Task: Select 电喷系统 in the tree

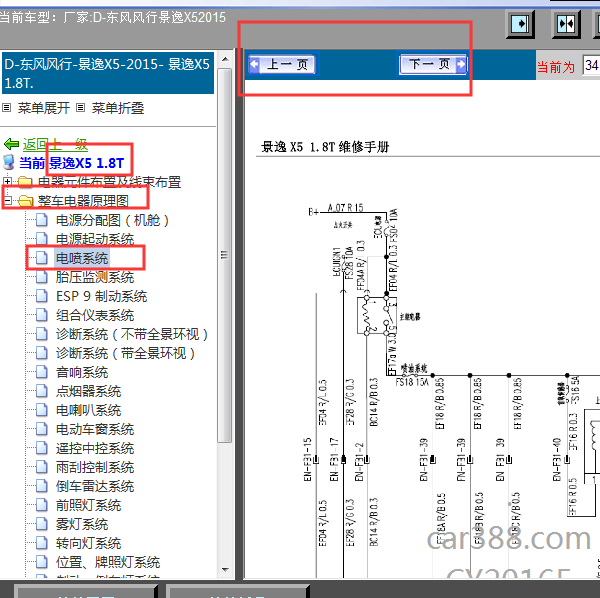Action: point(82,258)
